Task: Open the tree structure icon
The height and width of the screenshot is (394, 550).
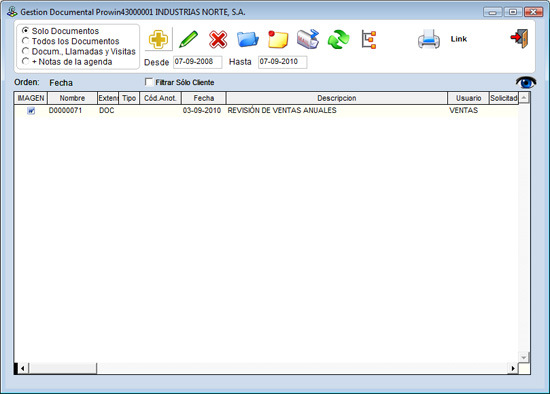Action: pyautogui.click(x=369, y=39)
